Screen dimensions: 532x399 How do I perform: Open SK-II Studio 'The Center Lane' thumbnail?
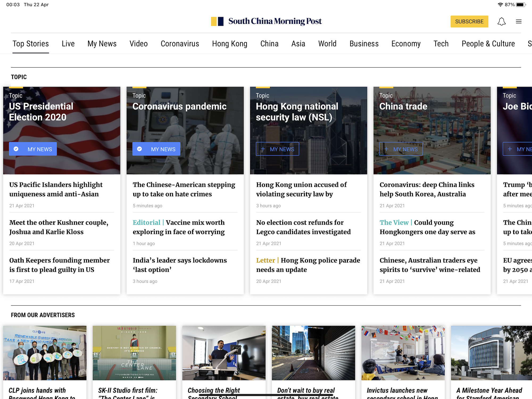pyautogui.click(x=134, y=353)
